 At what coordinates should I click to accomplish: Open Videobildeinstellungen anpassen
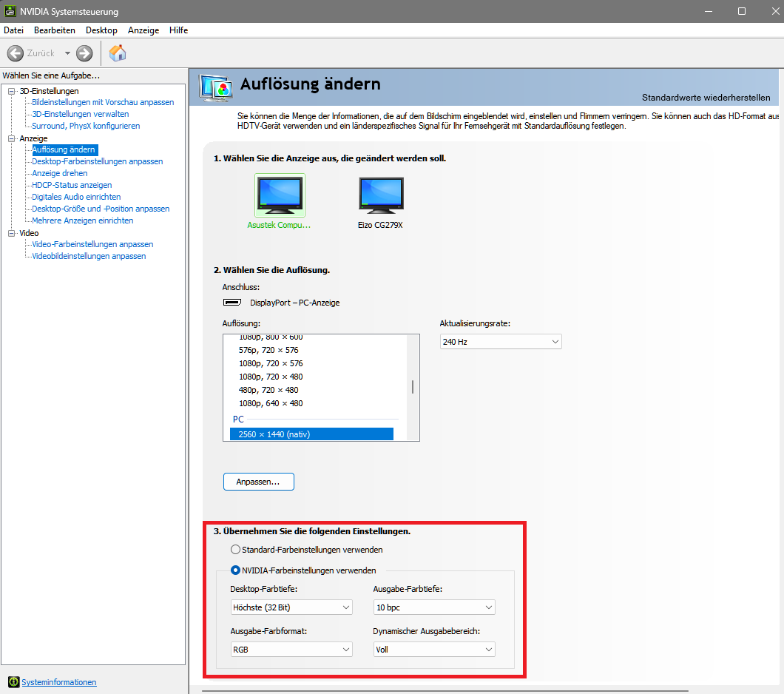coord(89,256)
